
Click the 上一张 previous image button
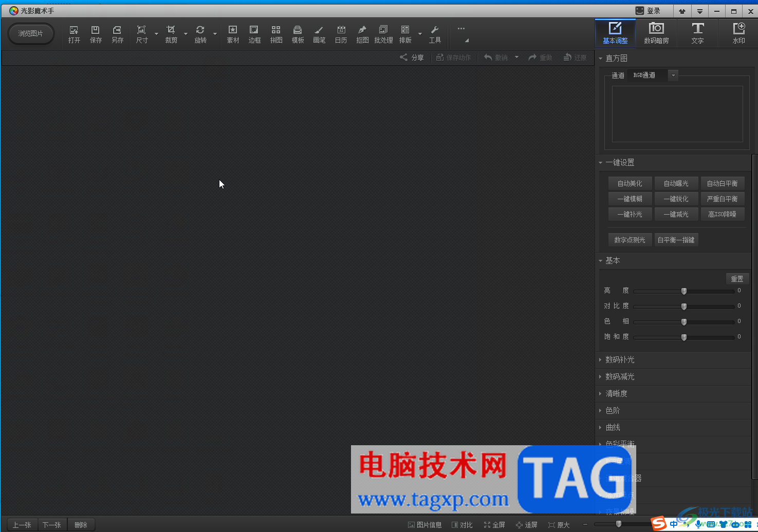[x=22, y=525]
